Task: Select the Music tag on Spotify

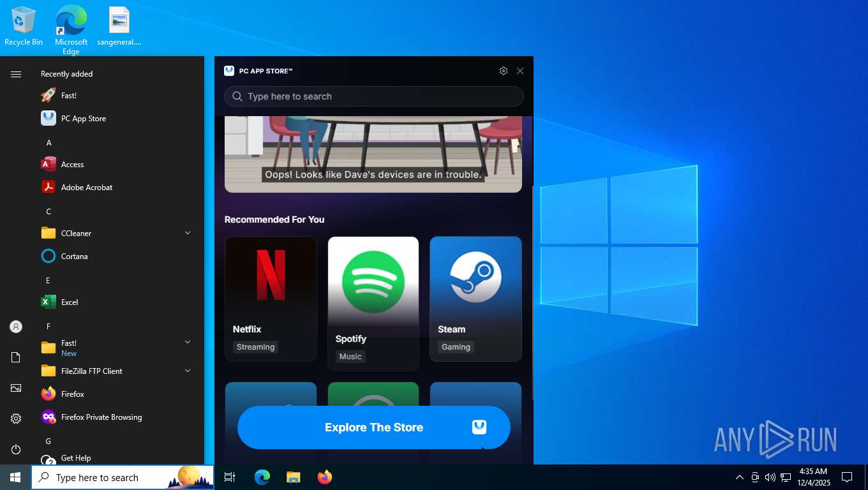Action: point(350,357)
